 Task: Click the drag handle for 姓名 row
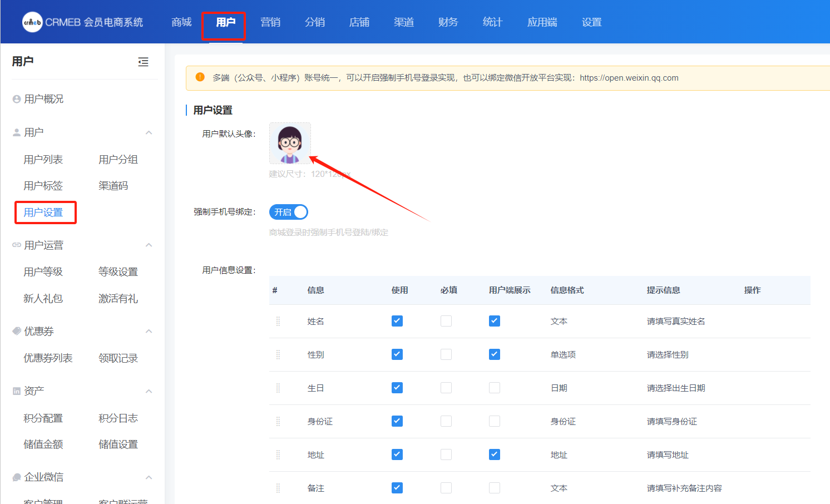tap(278, 322)
